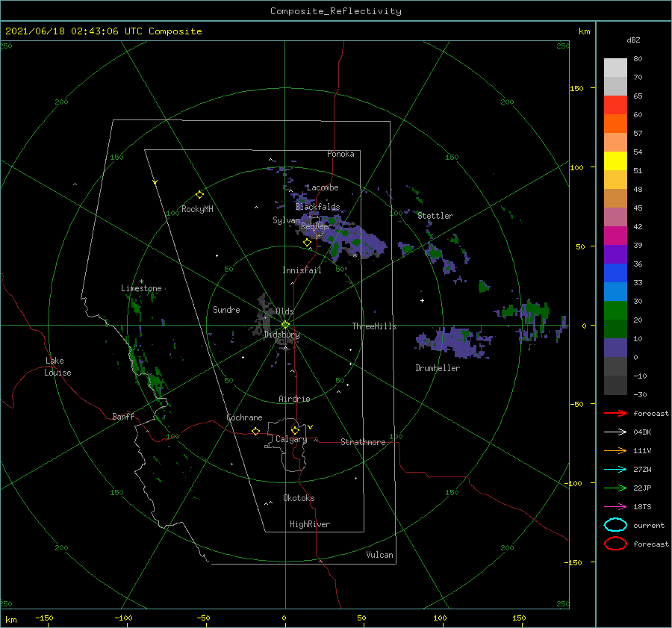Click the Strathmore label
The image size is (672, 628).
click(363, 442)
